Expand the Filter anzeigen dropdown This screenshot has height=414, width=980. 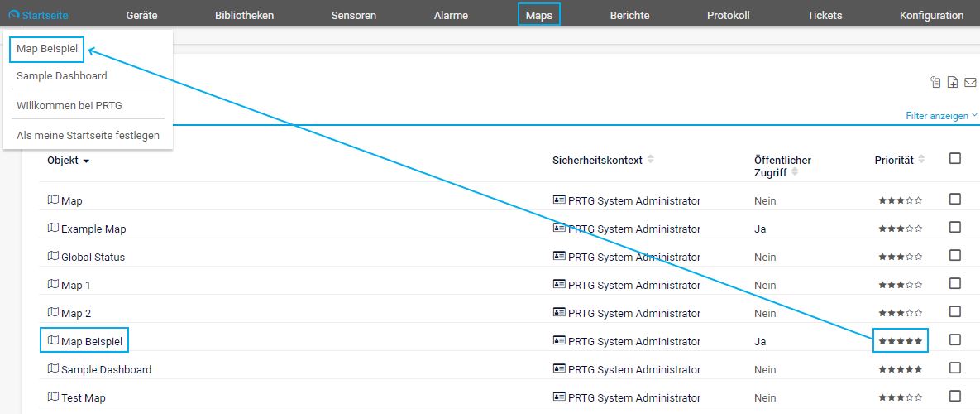941,116
